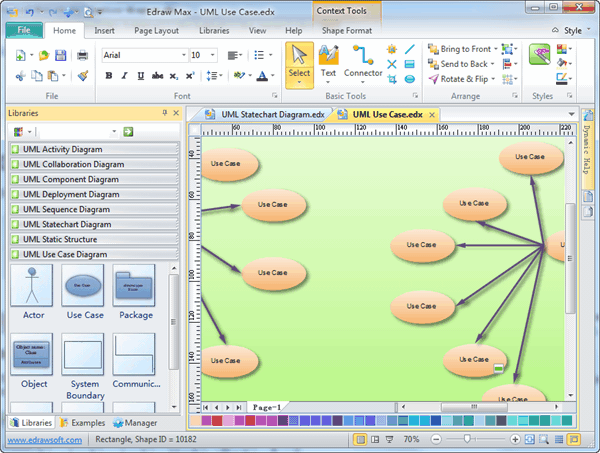Click the zoom slider handle
The width and height of the screenshot is (600, 453).
pyautogui.click(x=466, y=439)
